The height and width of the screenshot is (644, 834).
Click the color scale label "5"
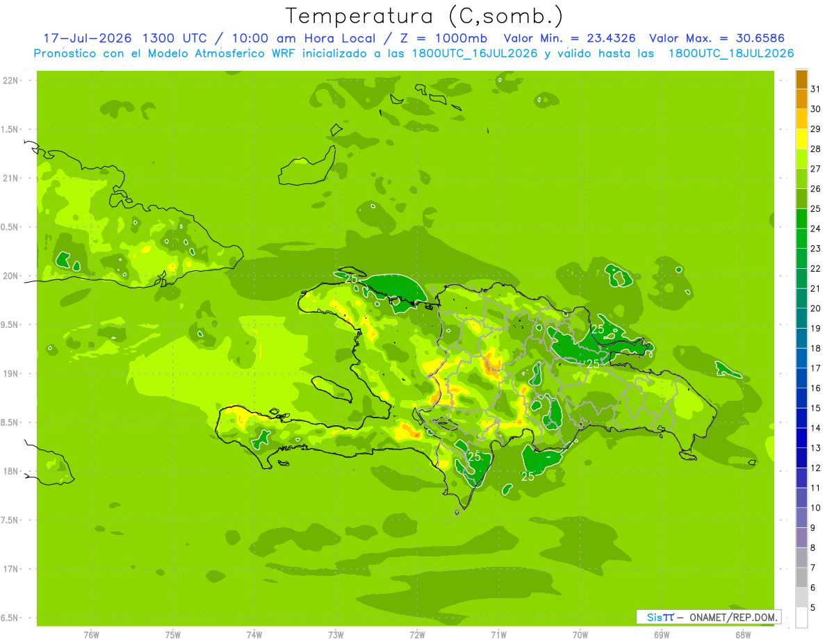[812, 608]
